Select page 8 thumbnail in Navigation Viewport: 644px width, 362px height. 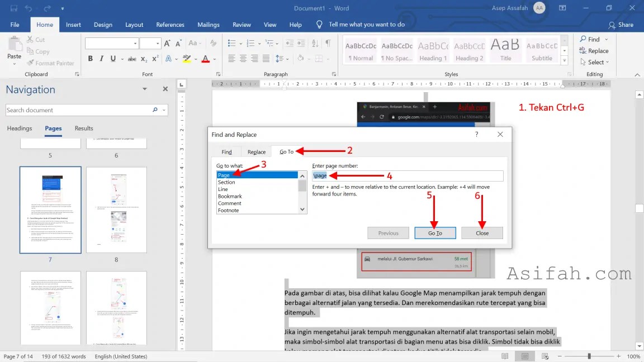point(117,209)
